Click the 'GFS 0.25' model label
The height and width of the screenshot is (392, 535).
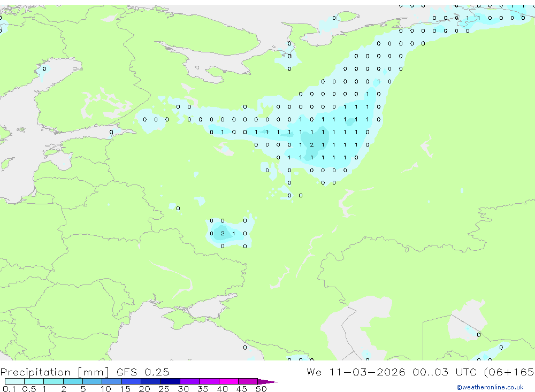143,372
